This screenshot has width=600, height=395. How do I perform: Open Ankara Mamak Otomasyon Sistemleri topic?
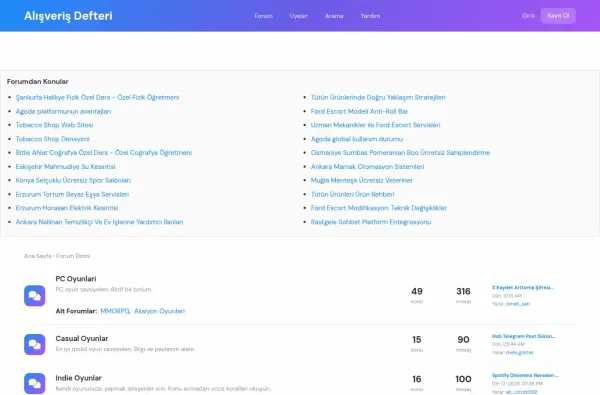[x=367, y=166]
